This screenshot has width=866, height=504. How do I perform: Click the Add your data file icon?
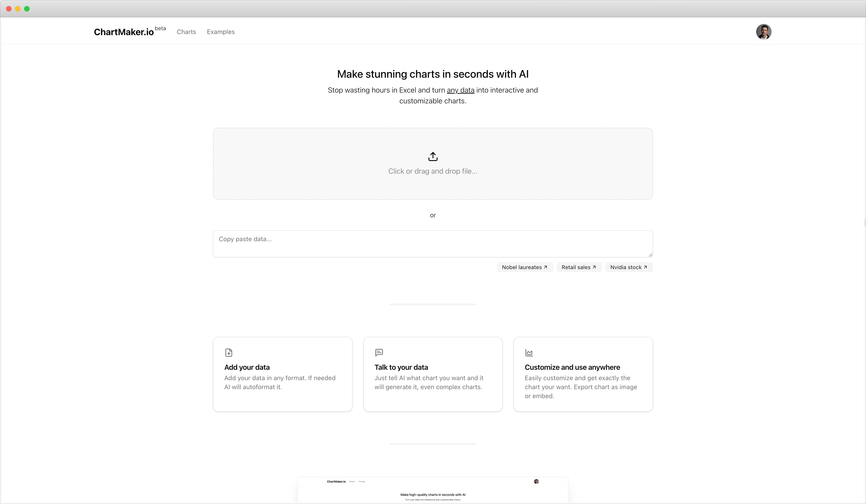229,353
